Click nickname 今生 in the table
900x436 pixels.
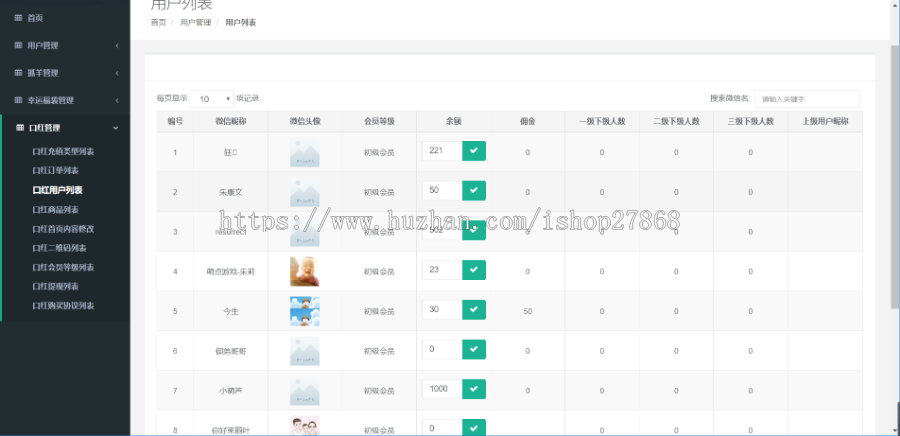(x=231, y=311)
